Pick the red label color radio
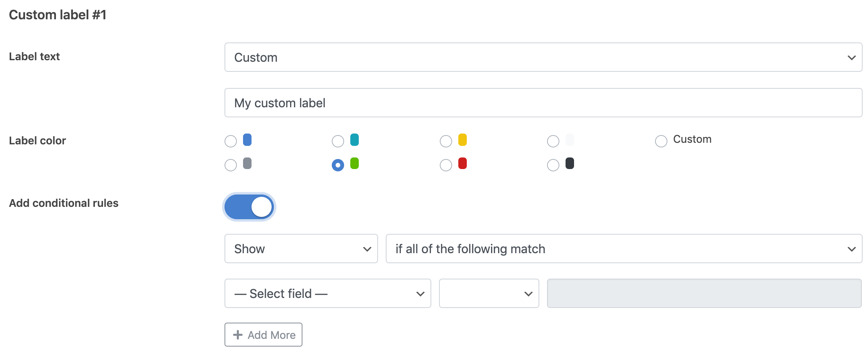Viewport: 868px width, 362px height. tap(446, 165)
